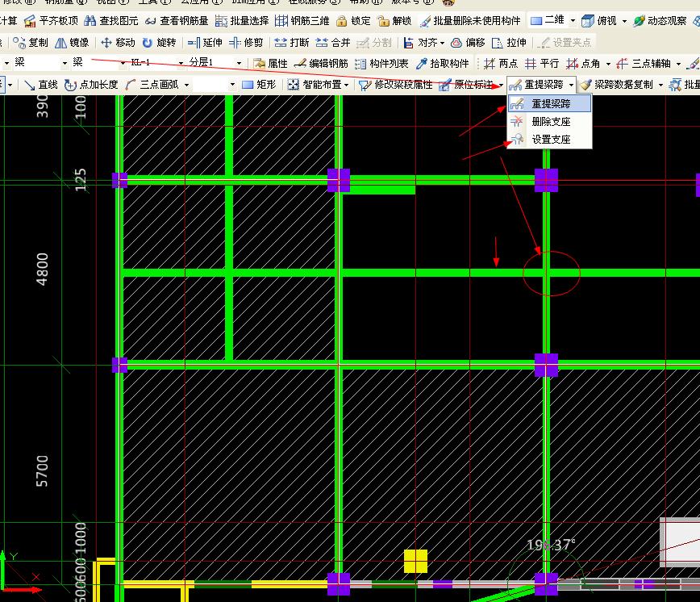Open the KL-1 component dropdown

(181, 64)
